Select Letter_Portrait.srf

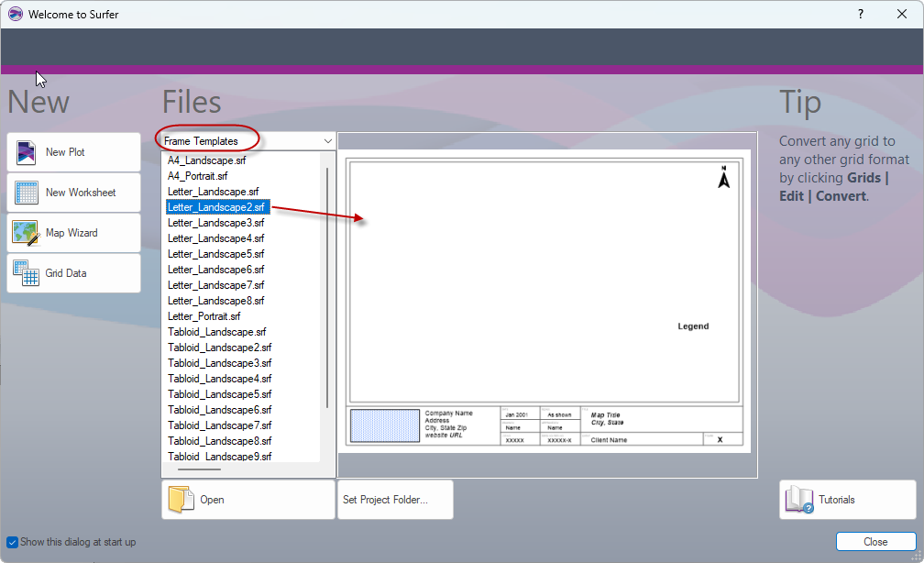203,316
